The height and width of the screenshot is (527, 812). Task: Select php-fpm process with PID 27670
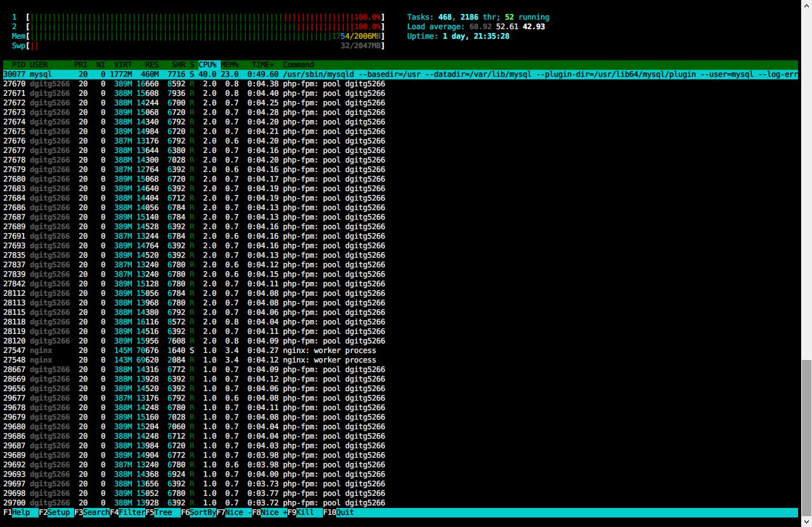tap(194, 84)
